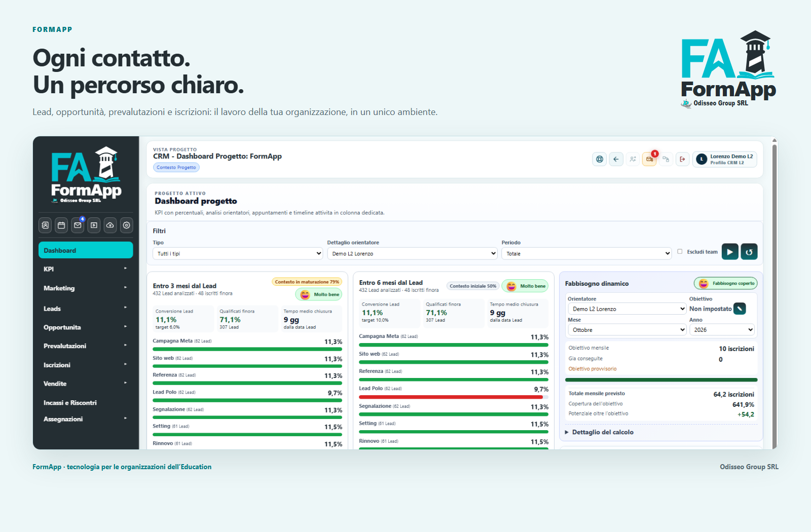Select the Dashboard menu item
The width and height of the screenshot is (811, 532).
pos(86,250)
